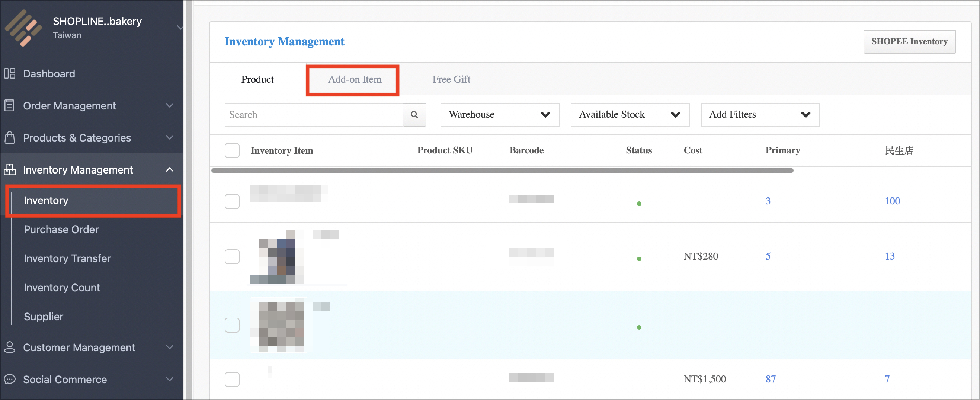The height and width of the screenshot is (400, 980).
Task: Click the 民生店 column header
Action: coord(899,150)
